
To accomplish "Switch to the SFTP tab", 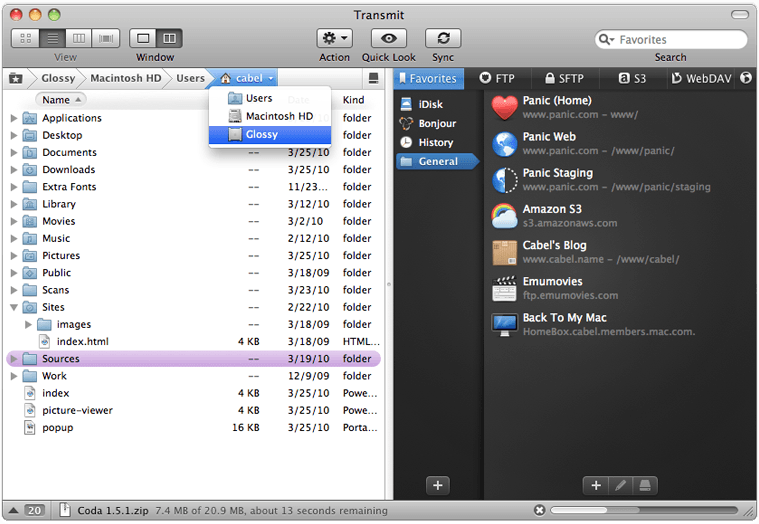I will (x=566, y=78).
